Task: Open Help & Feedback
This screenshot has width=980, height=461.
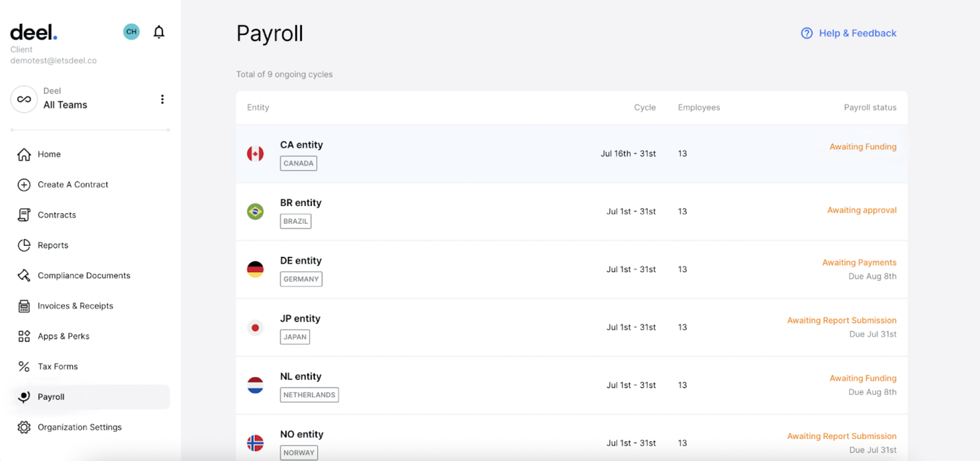Action: coord(848,33)
